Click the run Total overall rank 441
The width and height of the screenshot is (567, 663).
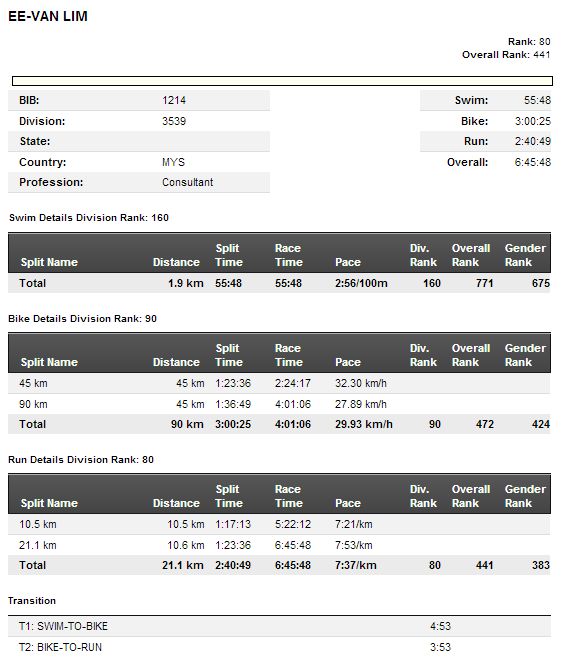pos(485,565)
